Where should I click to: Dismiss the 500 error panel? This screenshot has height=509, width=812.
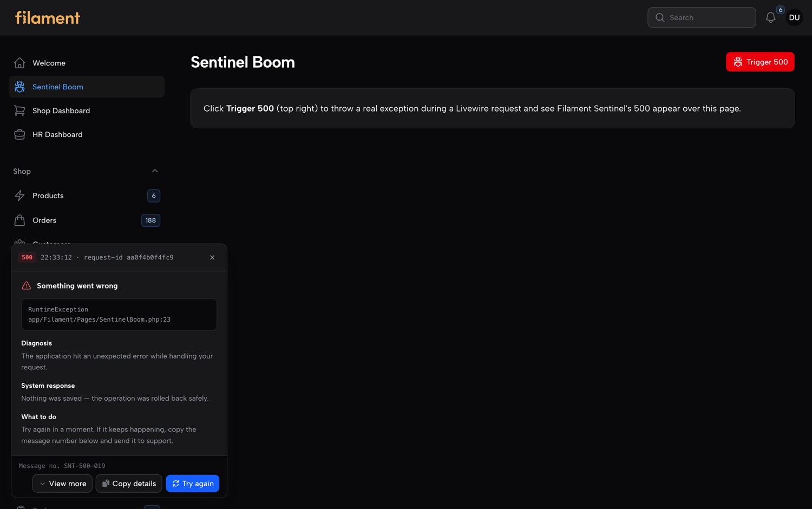(x=212, y=258)
